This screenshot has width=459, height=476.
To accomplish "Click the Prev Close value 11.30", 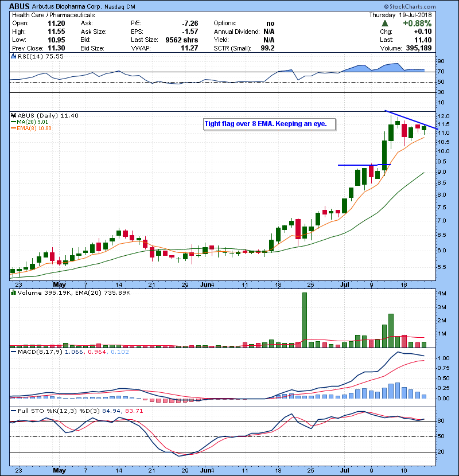I will pos(56,48).
